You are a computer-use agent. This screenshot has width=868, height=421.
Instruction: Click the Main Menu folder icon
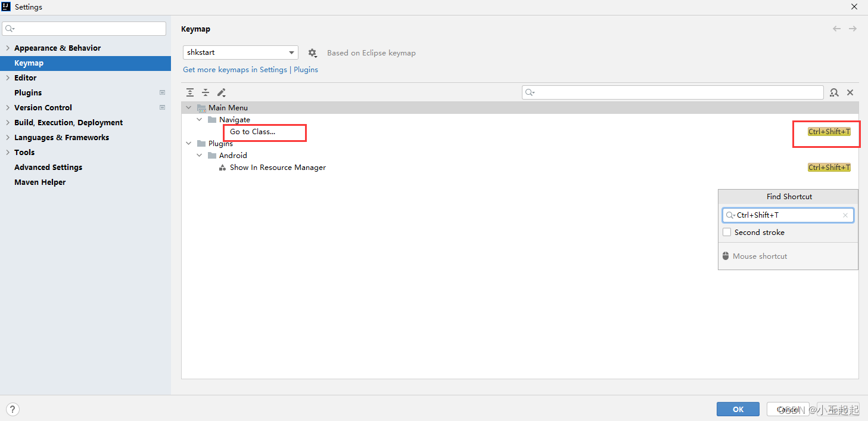pyautogui.click(x=201, y=108)
